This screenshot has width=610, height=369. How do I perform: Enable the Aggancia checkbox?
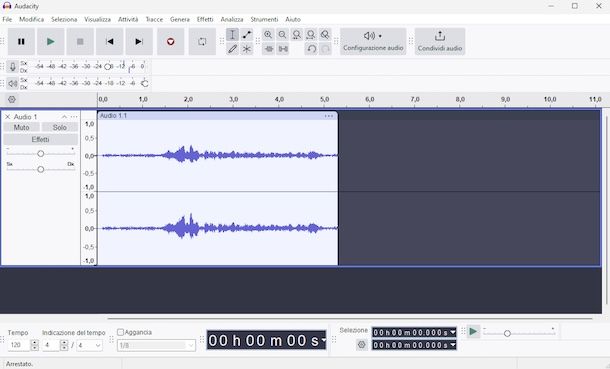pos(121,332)
